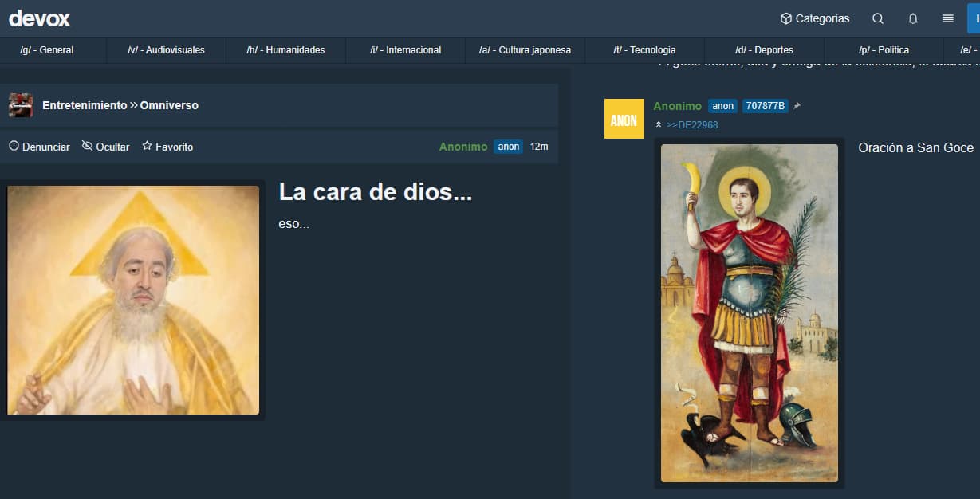Click the Omniverso breadcrumb link
The image size is (980, 499).
(x=169, y=105)
